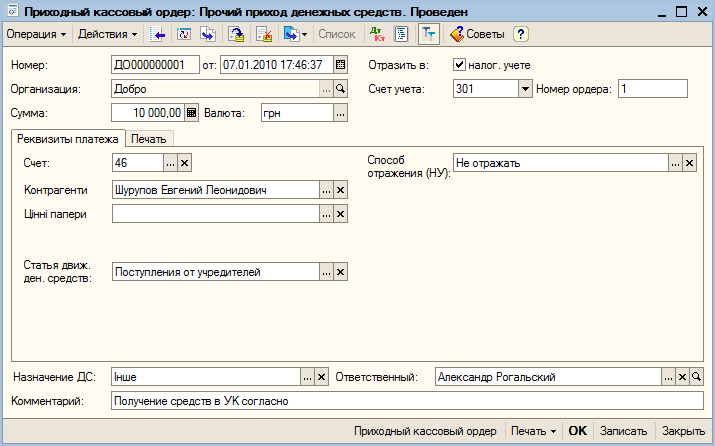The width and height of the screenshot is (715, 446).
Task: Click the OK button
Action: (578, 431)
